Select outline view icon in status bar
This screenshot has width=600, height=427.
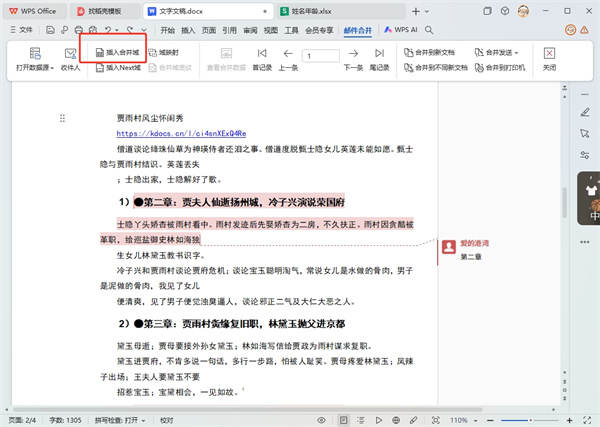tap(361, 420)
